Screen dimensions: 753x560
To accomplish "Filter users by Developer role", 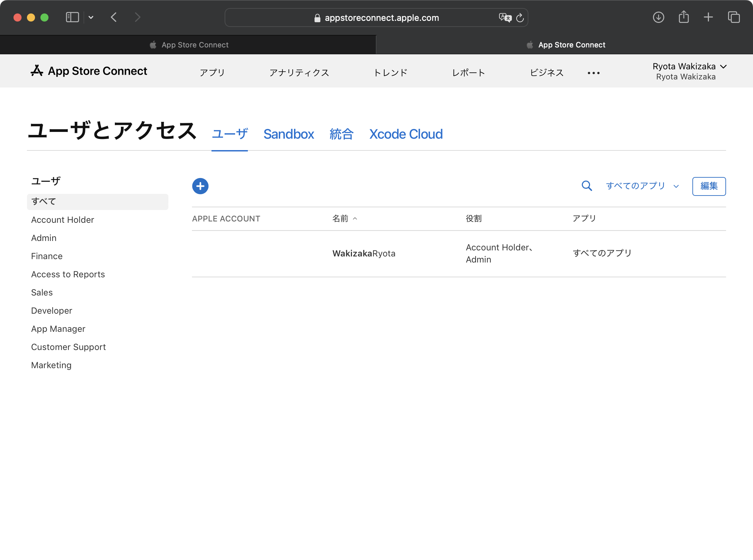I will click(52, 311).
